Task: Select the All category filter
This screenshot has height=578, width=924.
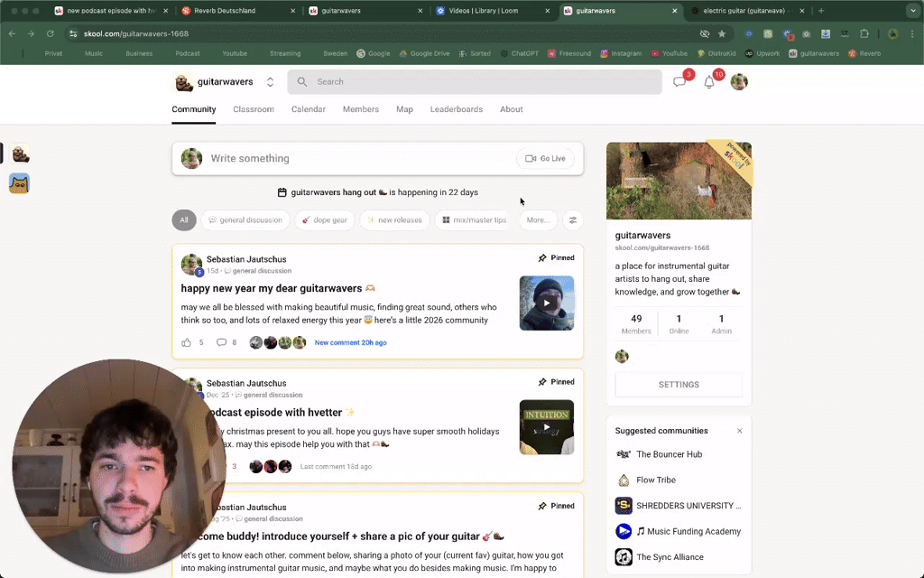Action: (184, 220)
